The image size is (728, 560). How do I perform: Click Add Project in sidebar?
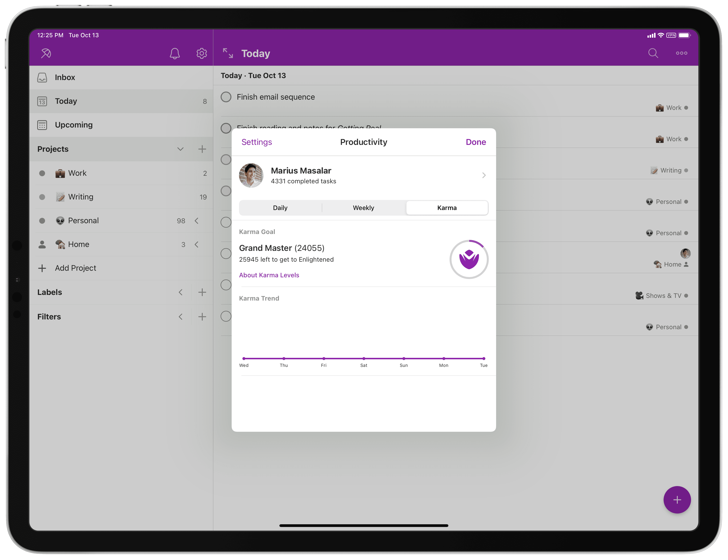tap(121, 268)
